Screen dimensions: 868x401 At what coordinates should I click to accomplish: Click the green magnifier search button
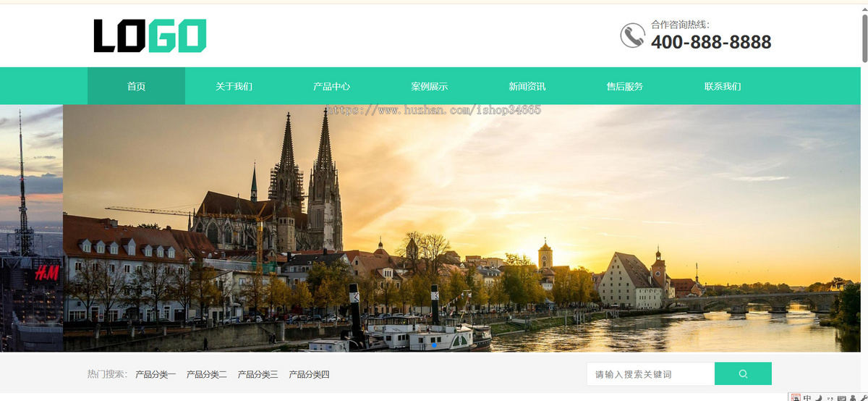coord(743,373)
